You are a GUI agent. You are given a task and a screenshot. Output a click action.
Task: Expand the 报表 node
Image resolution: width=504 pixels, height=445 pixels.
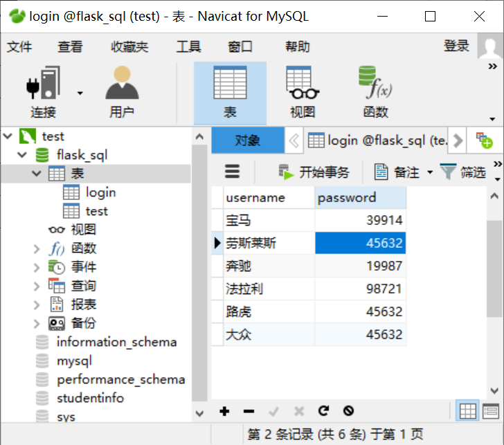point(37,305)
